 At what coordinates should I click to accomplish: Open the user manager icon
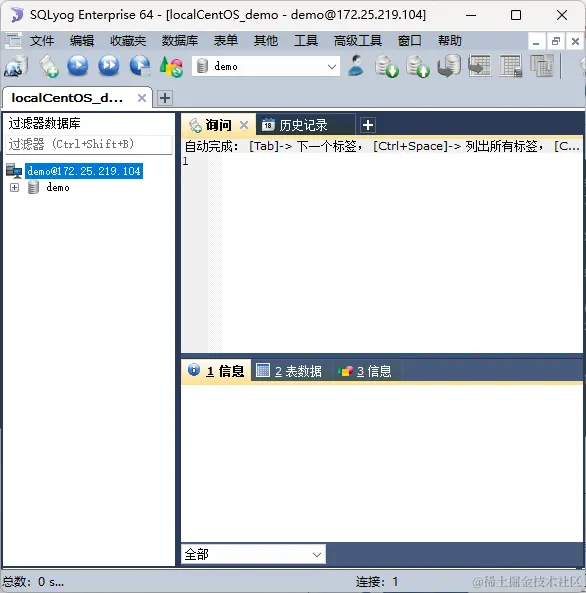click(356, 66)
